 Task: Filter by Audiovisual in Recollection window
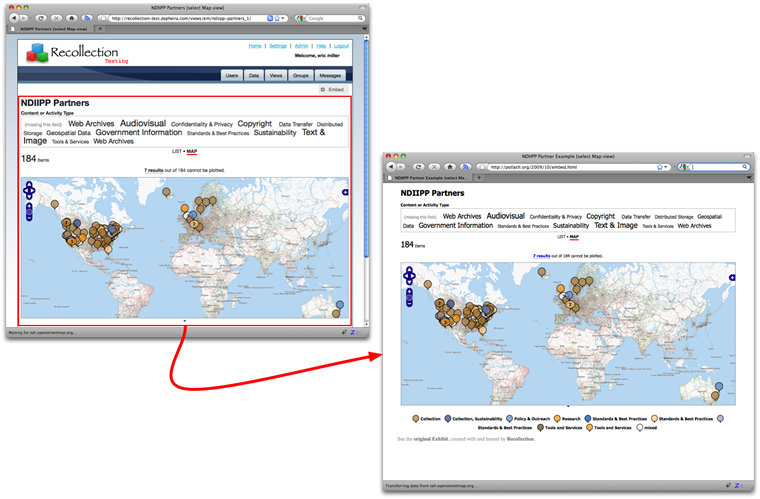pos(143,124)
